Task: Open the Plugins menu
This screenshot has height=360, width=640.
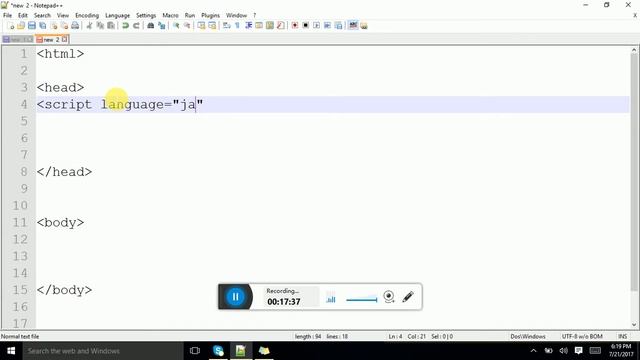Action: pyautogui.click(x=211, y=15)
